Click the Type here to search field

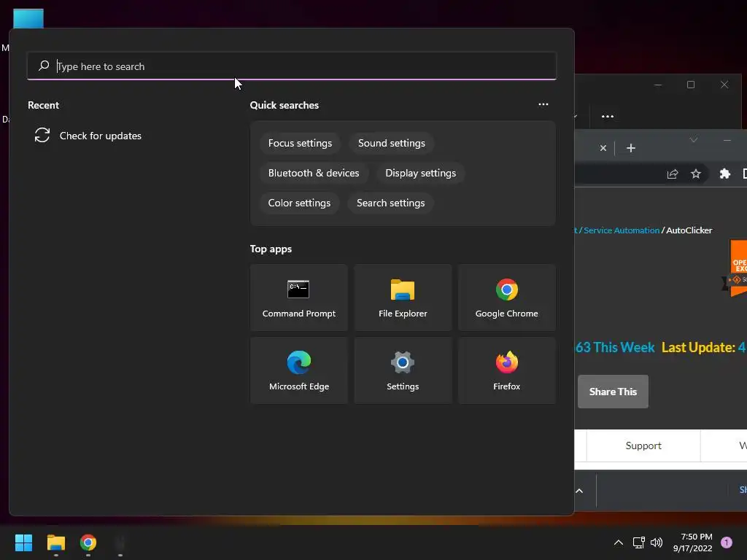tap(292, 66)
